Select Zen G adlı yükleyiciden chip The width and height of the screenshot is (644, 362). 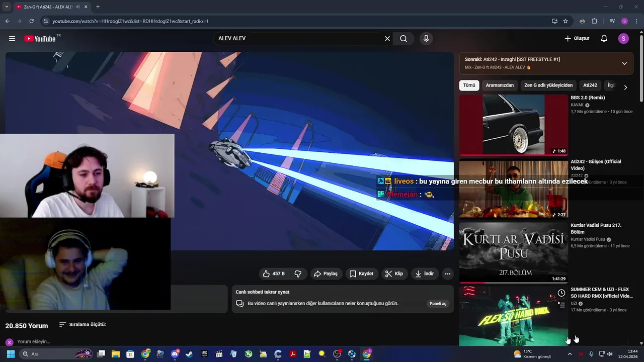[x=548, y=85]
